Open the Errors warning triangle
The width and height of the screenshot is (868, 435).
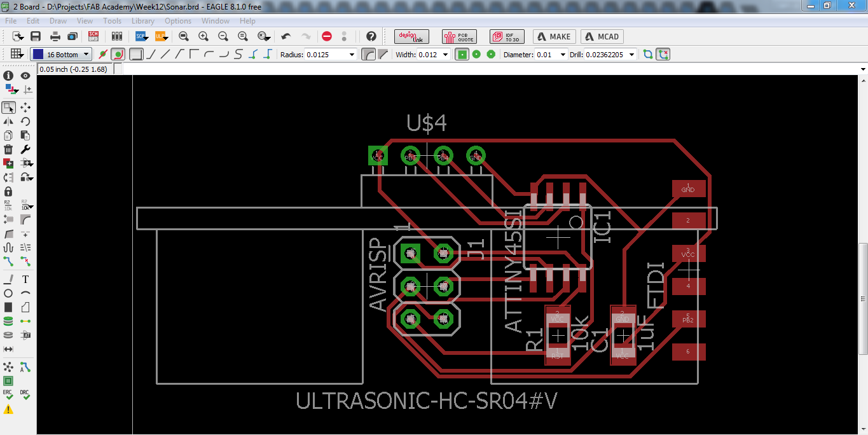(x=9, y=410)
